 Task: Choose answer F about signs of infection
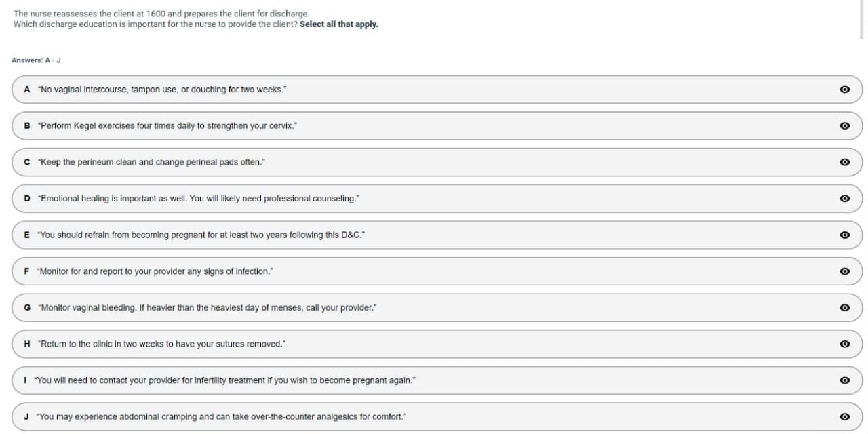click(x=155, y=271)
